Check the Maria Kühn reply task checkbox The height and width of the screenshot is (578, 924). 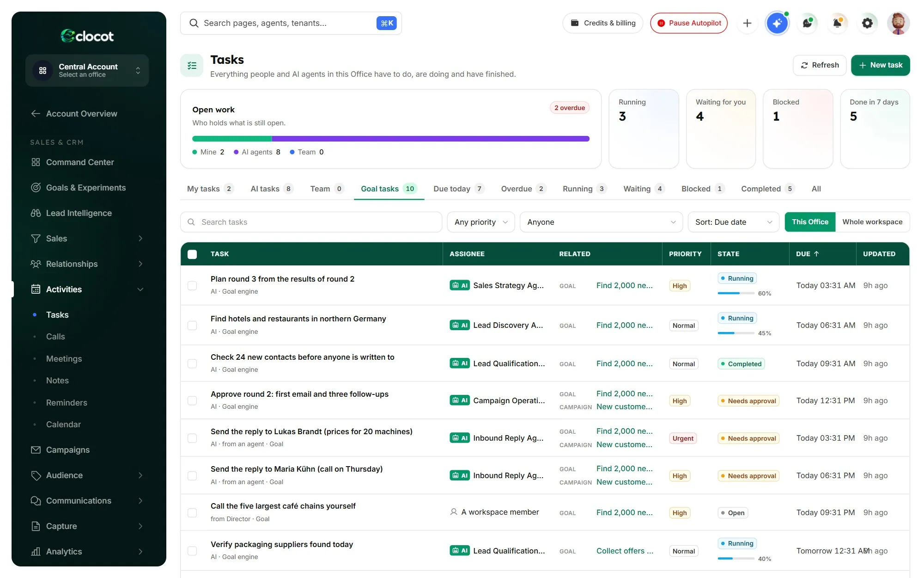[192, 476]
